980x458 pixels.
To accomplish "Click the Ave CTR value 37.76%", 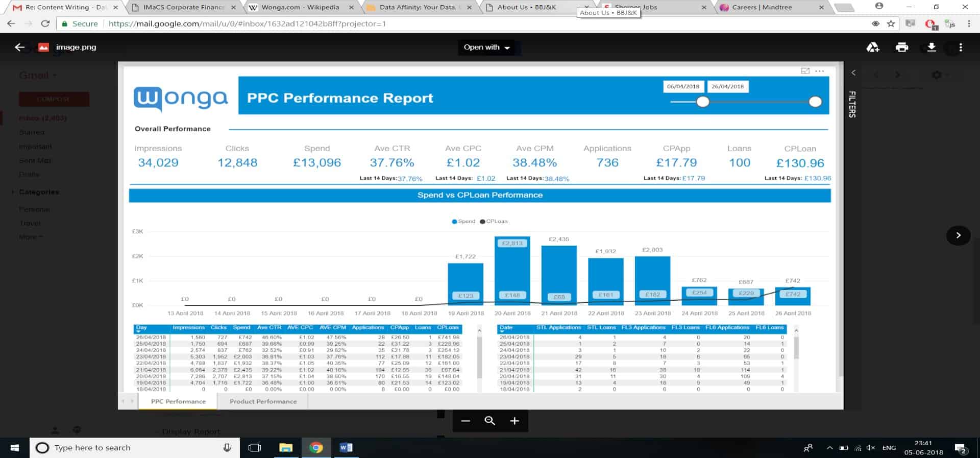I will [392, 163].
